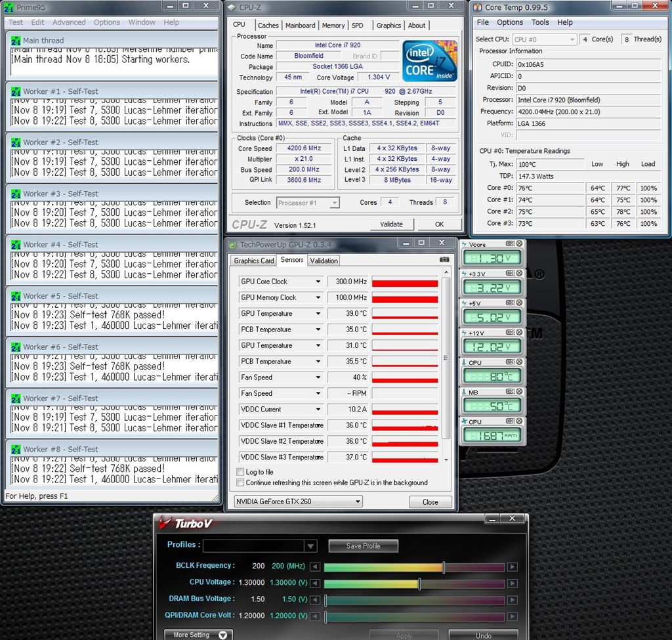Switch to GPU-Z Graphics Card tab
The width and height of the screenshot is (672, 640).
point(254,261)
